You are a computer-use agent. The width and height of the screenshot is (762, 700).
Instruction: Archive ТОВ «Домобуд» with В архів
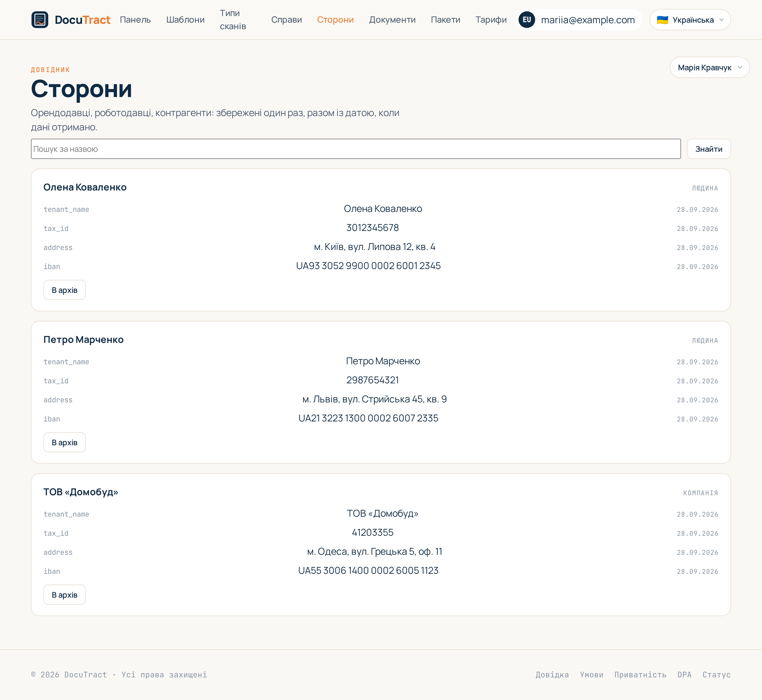[x=64, y=595]
